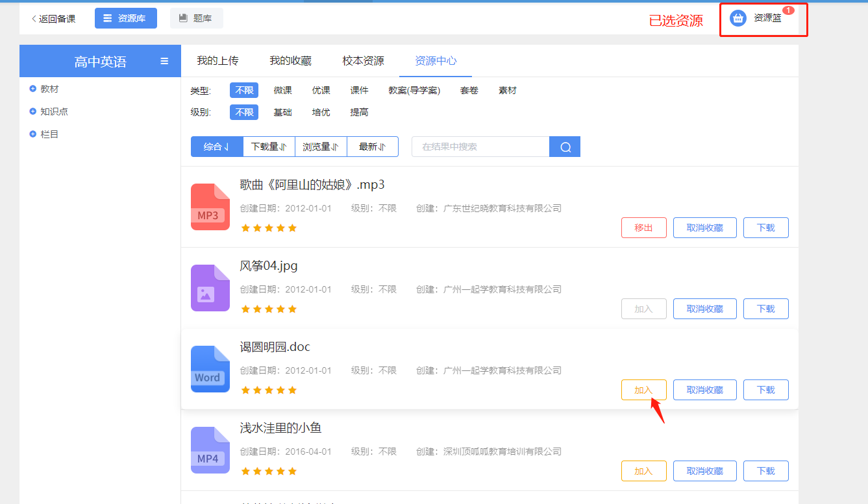This screenshot has height=504, width=868.
Task: Click the MP3 file icon for 阿里山的姑娘
Action: 210,207
